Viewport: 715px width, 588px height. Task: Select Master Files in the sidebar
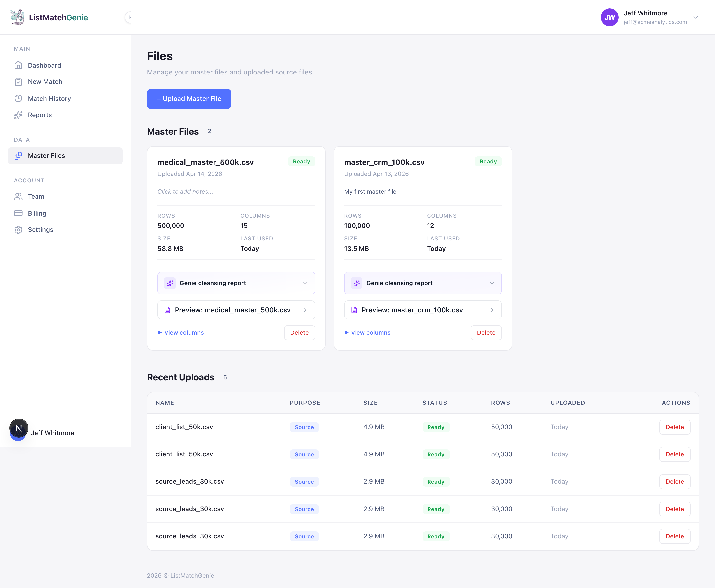[x=46, y=156]
